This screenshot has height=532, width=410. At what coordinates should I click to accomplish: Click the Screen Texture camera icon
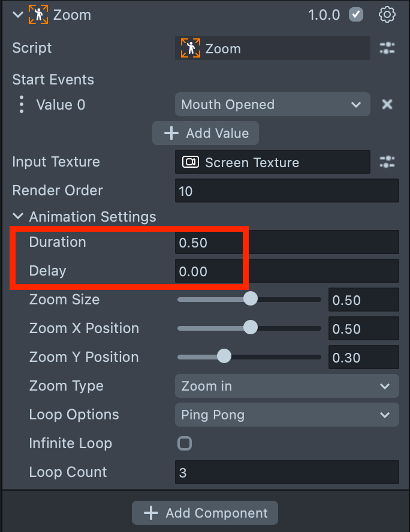(191, 162)
